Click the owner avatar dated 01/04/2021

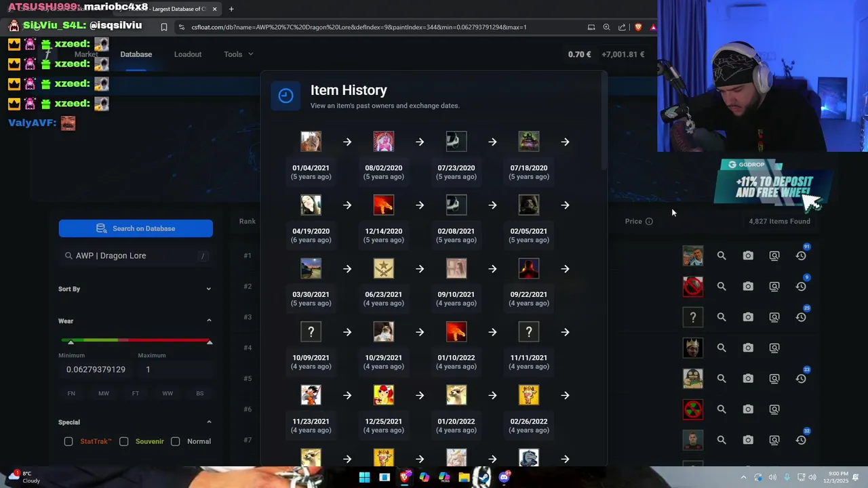(x=311, y=142)
